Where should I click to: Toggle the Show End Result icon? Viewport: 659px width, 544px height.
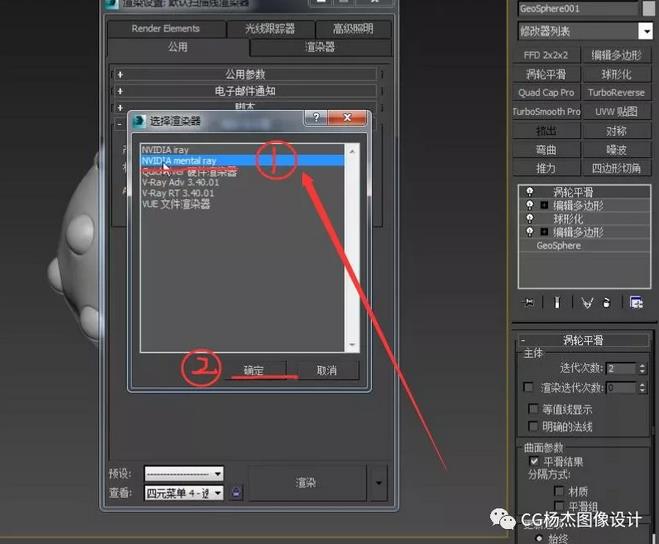point(557,303)
